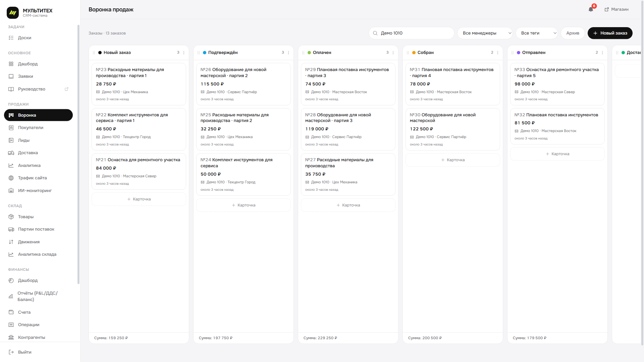The height and width of the screenshot is (362, 644).
Task: Open order №27 Расходные материалы card
Action: coord(348,174)
